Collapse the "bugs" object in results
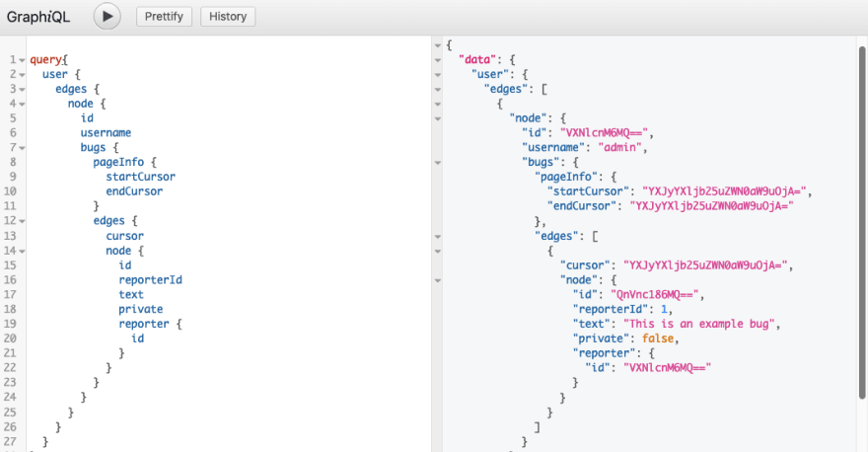868x452 pixels. (437, 163)
